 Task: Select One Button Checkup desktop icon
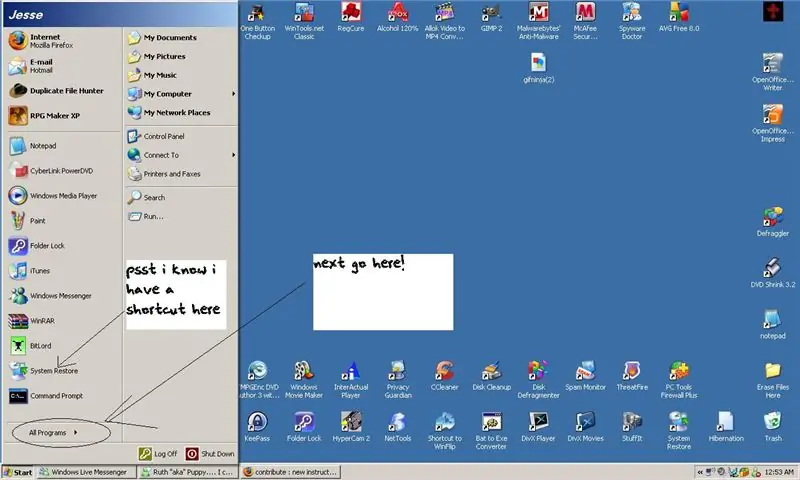pos(257,21)
